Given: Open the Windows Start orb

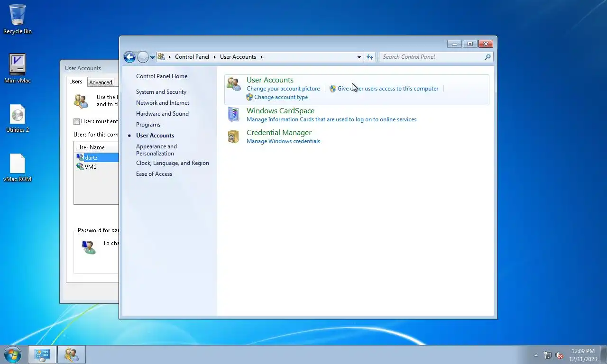Looking at the screenshot, I should tap(13, 355).
